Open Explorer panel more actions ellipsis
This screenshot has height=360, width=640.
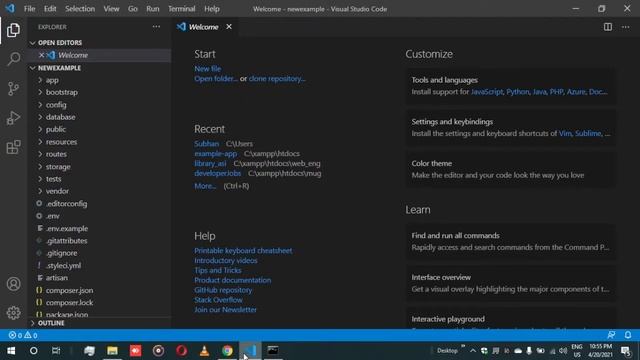click(x=156, y=27)
